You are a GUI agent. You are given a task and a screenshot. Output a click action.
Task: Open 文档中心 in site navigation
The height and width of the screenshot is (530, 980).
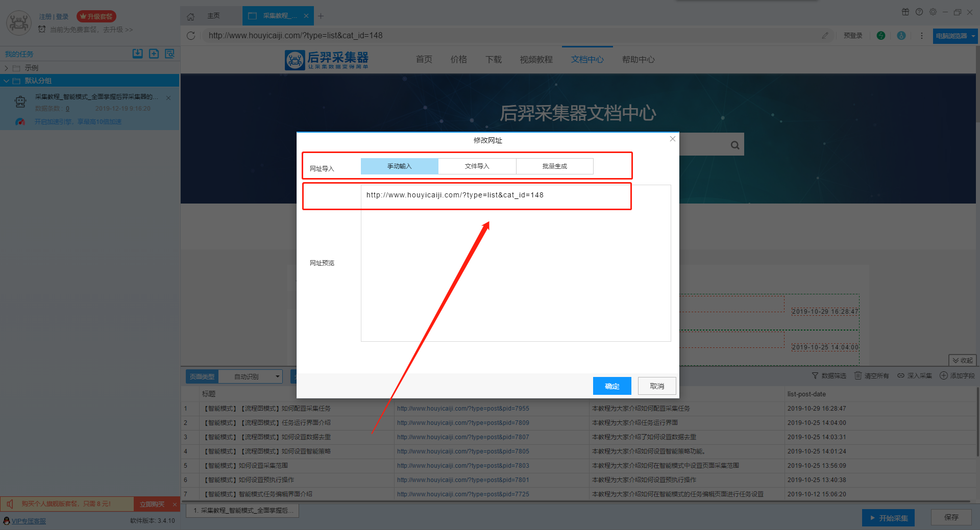click(587, 60)
